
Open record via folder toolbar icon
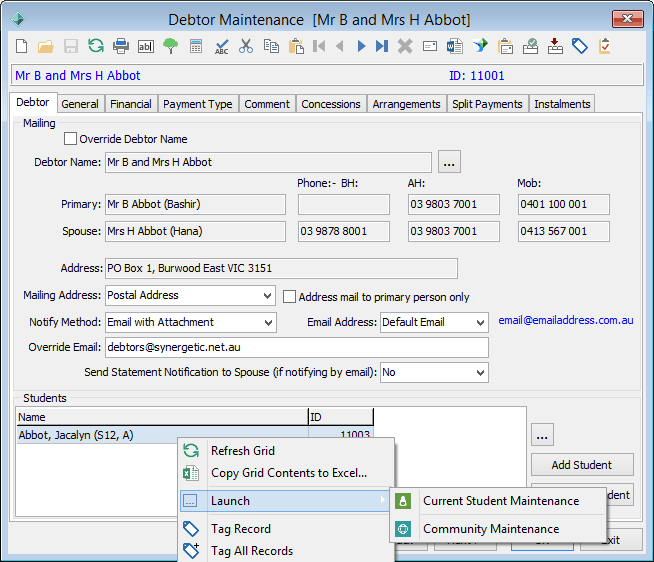click(45, 46)
